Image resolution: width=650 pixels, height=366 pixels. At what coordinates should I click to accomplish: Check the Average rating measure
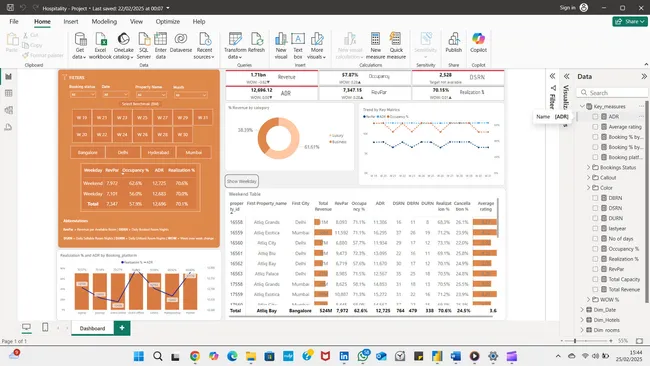[x=595, y=127]
